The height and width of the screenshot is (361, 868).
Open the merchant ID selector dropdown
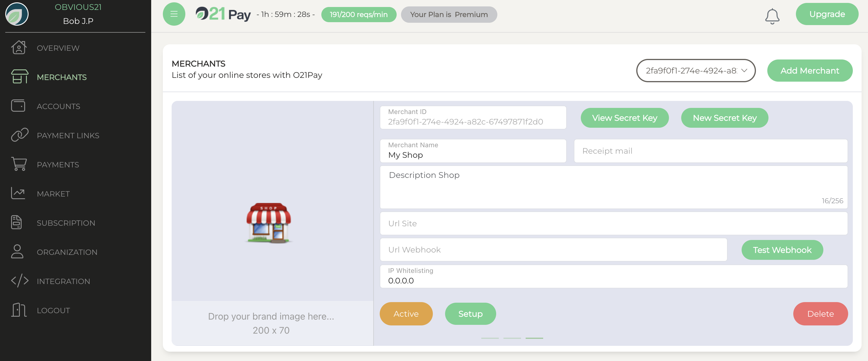[691, 70]
